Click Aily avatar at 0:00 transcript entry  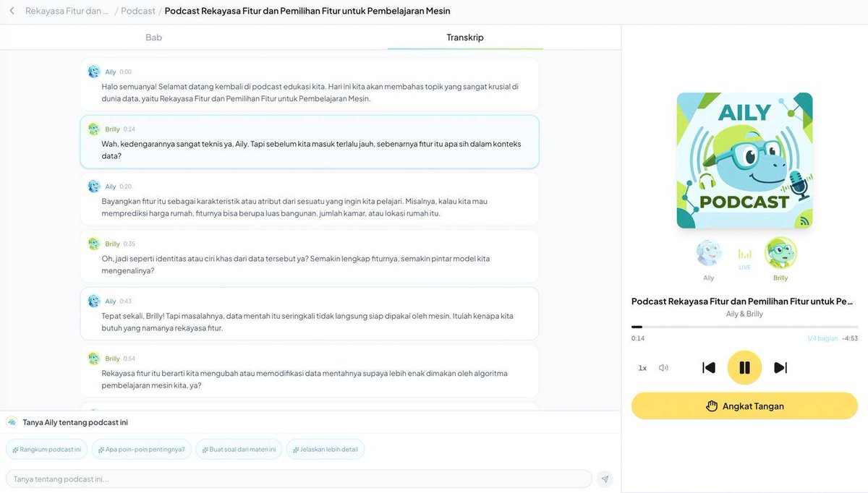pos(94,72)
